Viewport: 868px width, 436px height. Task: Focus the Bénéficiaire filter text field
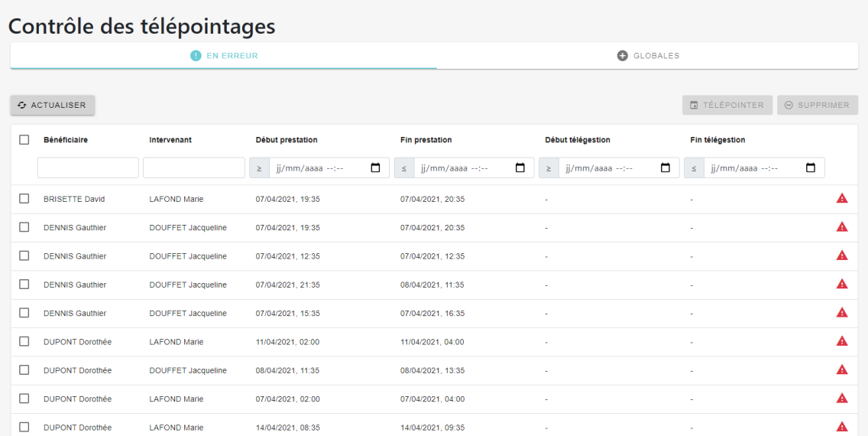[88, 168]
